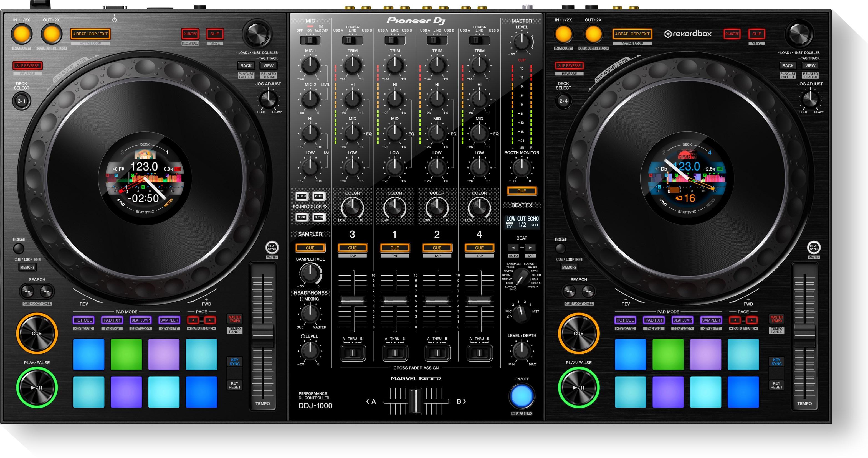The height and width of the screenshot is (458, 868).
Task: Enable the NOISE sound color FX
Action: tap(302, 217)
